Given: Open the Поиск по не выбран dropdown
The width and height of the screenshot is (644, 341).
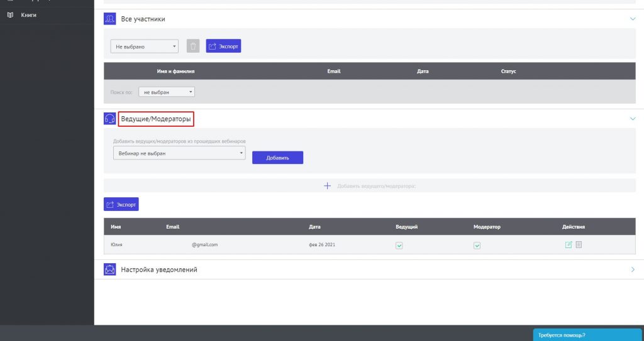Looking at the screenshot, I should point(166,92).
